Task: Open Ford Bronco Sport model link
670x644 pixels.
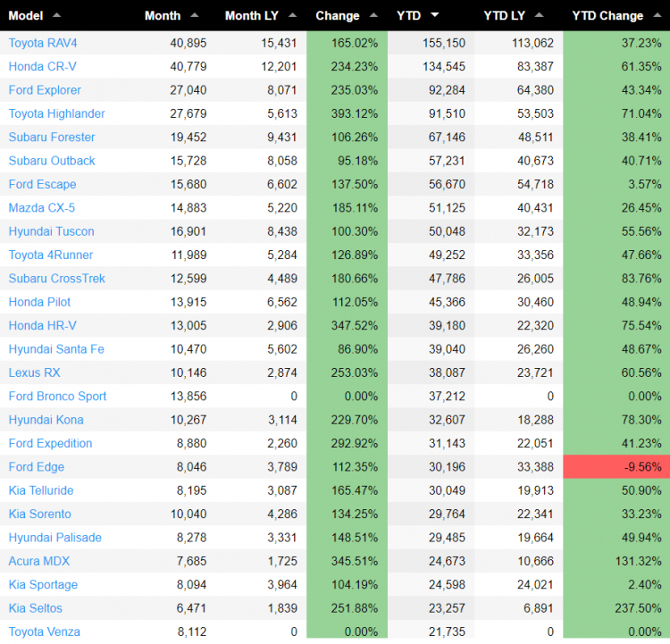Action: click(x=57, y=397)
